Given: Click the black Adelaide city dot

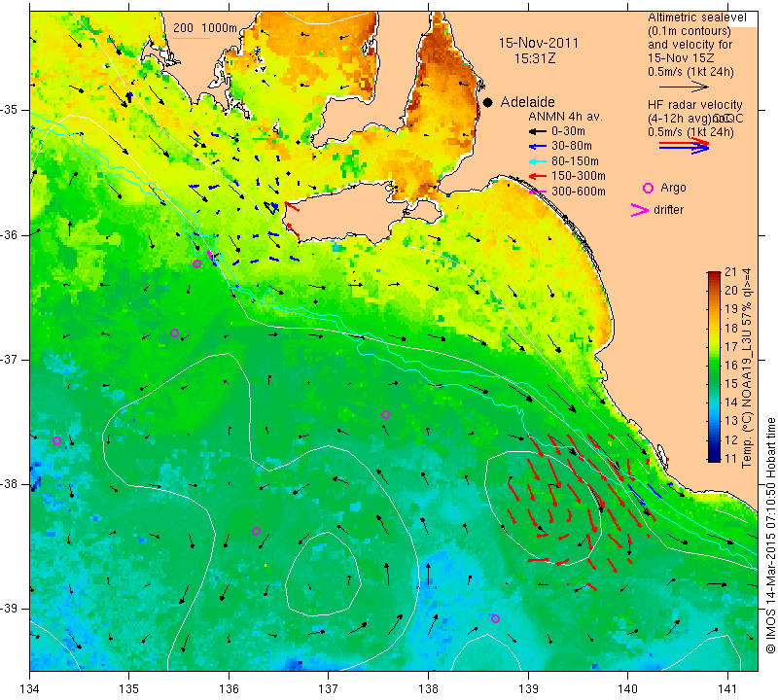Looking at the screenshot, I should 488,102.
